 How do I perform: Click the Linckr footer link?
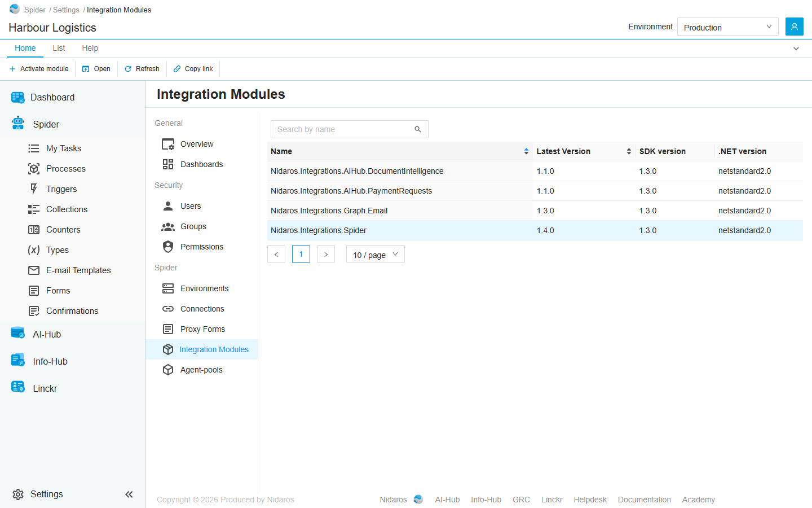[552, 500]
